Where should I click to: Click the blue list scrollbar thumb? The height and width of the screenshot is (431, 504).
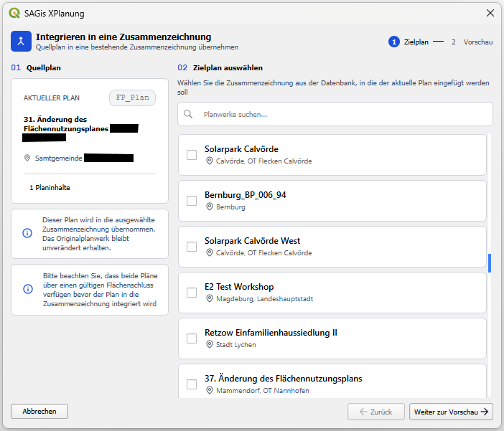click(x=490, y=263)
